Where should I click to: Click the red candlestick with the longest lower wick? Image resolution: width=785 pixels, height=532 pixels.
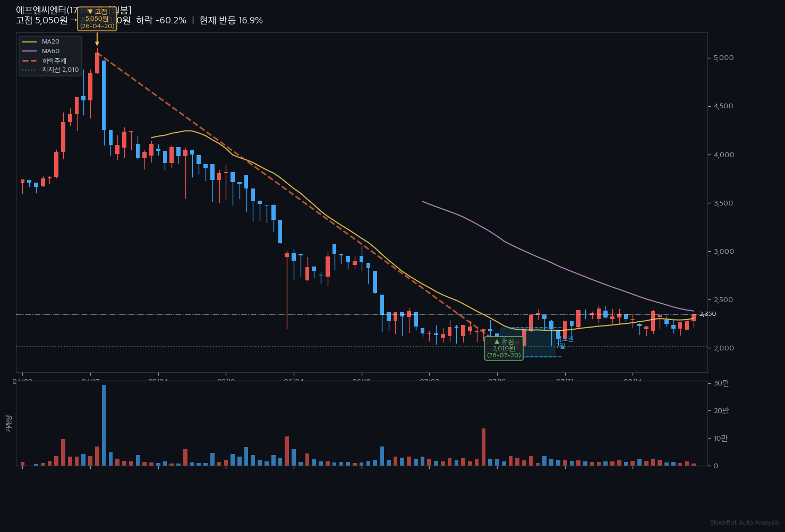point(287,255)
